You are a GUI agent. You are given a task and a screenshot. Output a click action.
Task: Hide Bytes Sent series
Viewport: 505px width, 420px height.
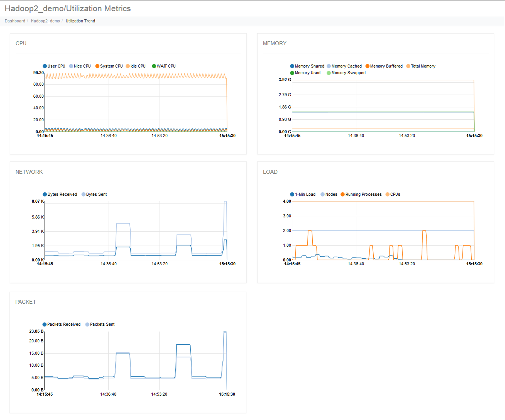(x=83, y=194)
